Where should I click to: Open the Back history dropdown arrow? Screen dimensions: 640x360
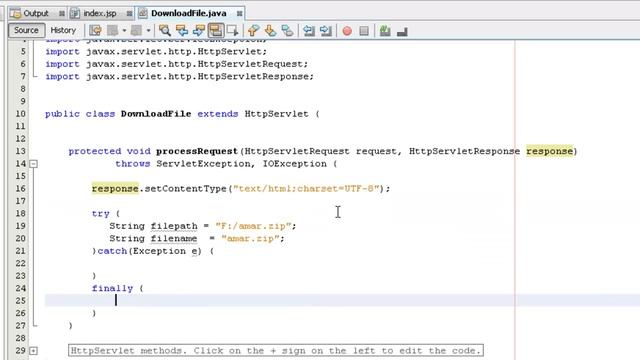pyautogui.click(x=124, y=31)
